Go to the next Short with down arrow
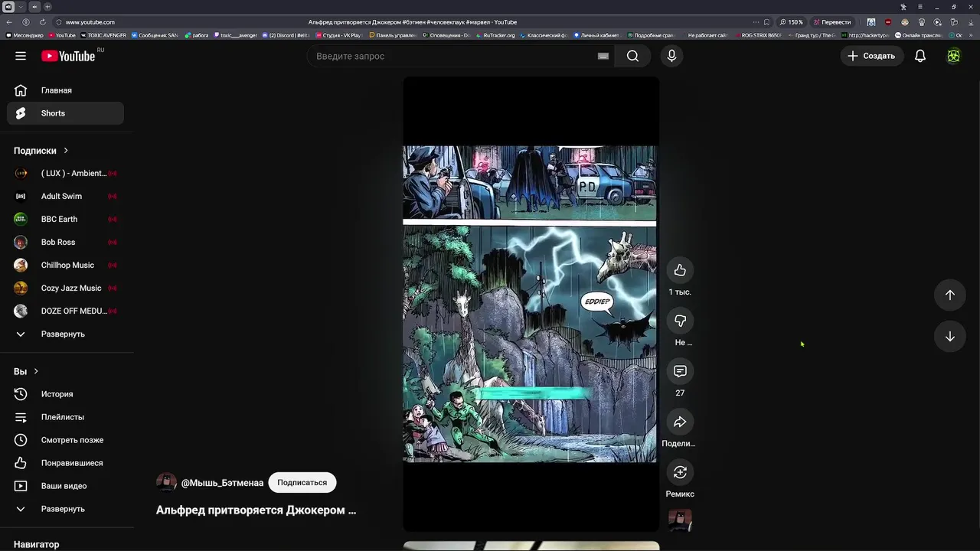The height and width of the screenshot is (551, 980). click(949, 337)
